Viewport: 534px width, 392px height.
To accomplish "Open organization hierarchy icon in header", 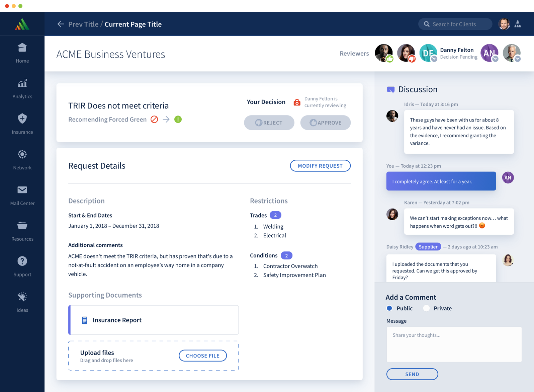I will (518, 24).
